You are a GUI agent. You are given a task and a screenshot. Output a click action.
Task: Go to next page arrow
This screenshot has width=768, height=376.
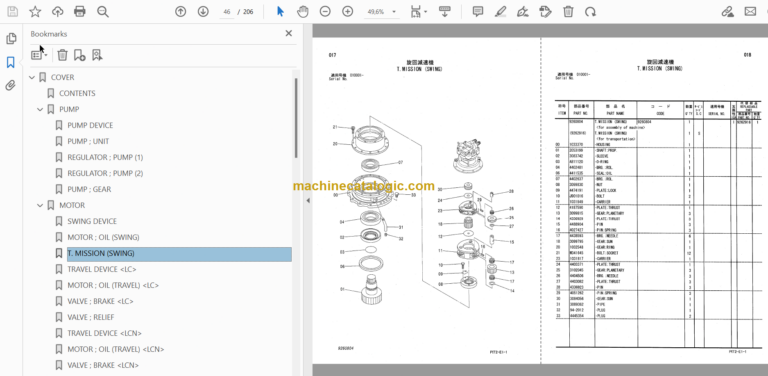point(203,12)
